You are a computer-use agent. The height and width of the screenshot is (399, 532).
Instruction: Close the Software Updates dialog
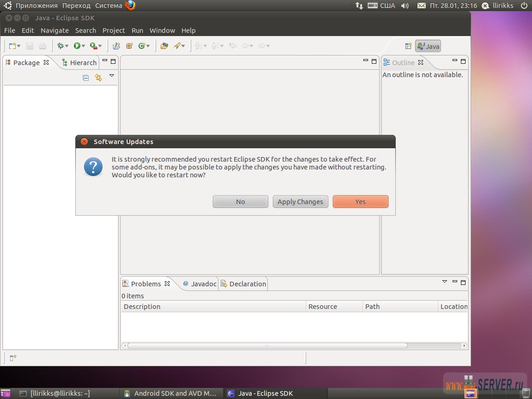pos(84,141)
